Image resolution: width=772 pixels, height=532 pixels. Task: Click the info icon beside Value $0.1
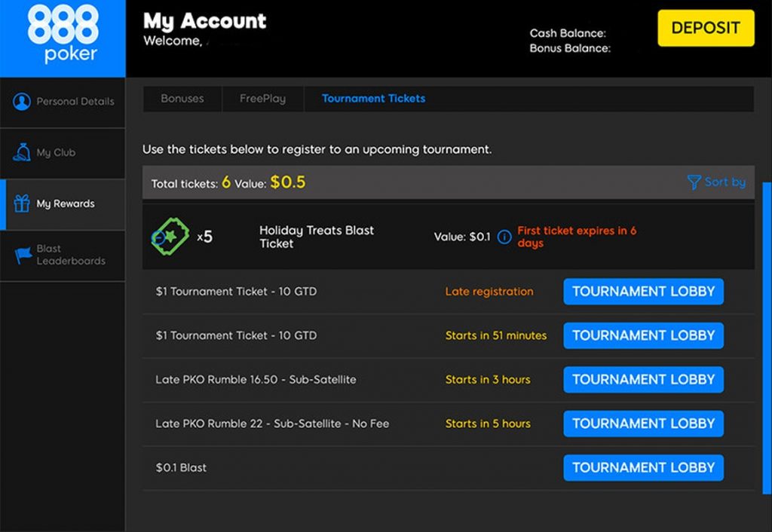tap(504, 237)
